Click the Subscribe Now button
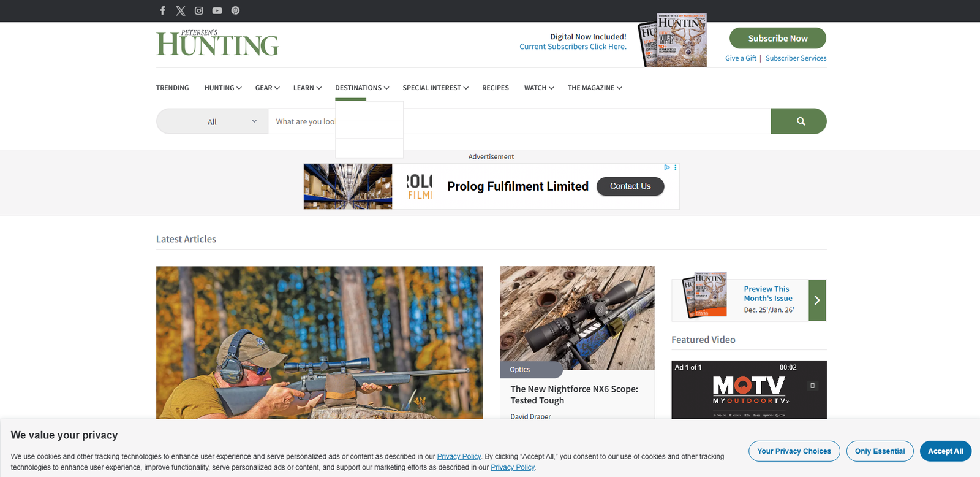980x477 pixels. click(778, 38)
